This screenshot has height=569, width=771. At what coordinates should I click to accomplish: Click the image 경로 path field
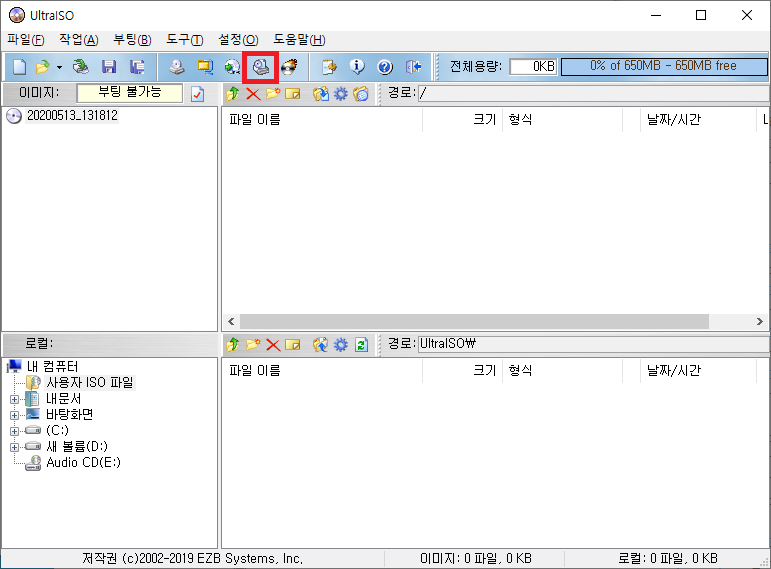(594, 93)
